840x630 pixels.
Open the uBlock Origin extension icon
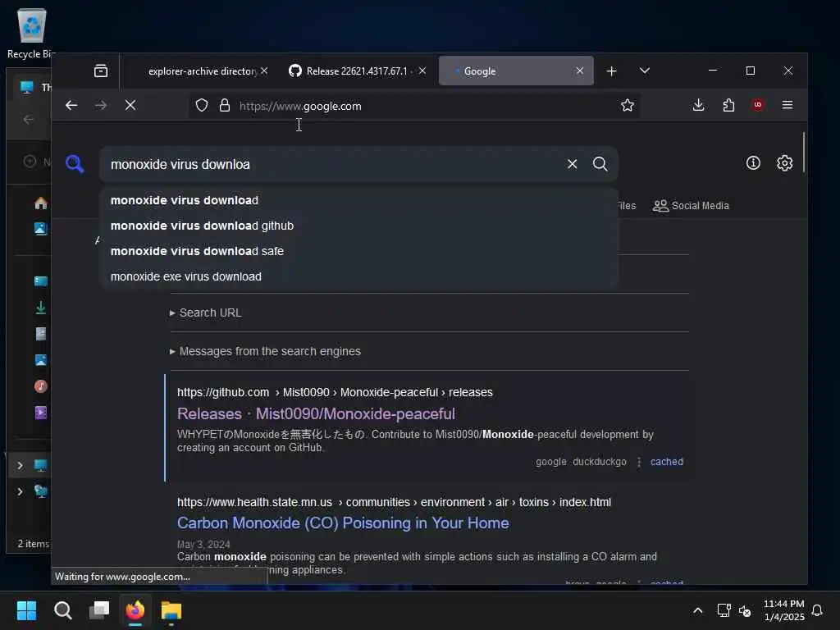(757, 105)
